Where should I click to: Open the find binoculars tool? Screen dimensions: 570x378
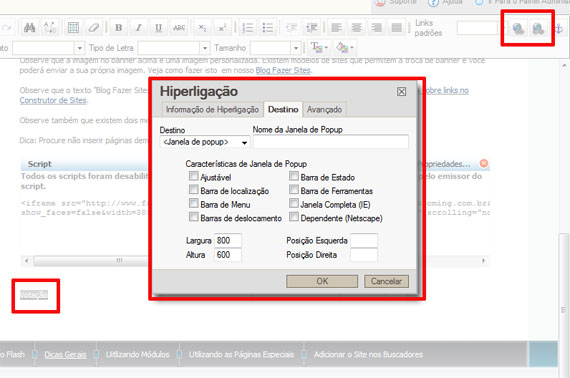click(x=29, y=28)
